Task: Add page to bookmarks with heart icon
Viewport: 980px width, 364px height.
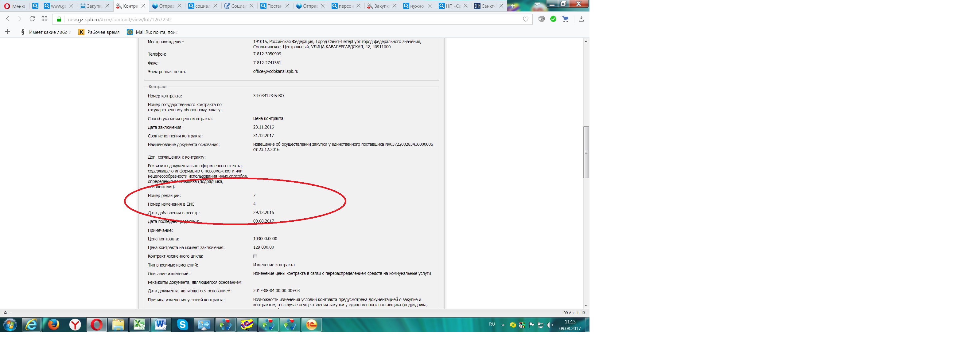Action: pos(526,19)
